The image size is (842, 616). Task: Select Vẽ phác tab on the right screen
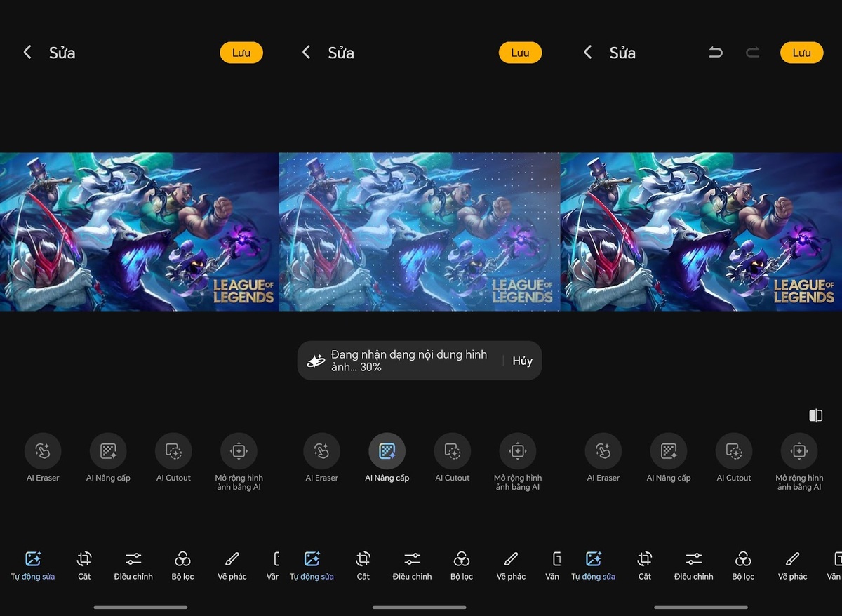tap(792, 565)
